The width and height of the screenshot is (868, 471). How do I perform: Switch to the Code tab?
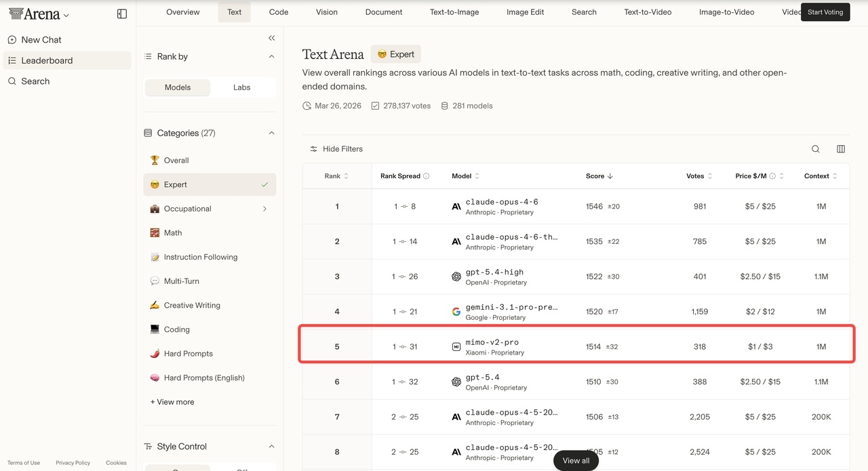(x=278, y=12)
